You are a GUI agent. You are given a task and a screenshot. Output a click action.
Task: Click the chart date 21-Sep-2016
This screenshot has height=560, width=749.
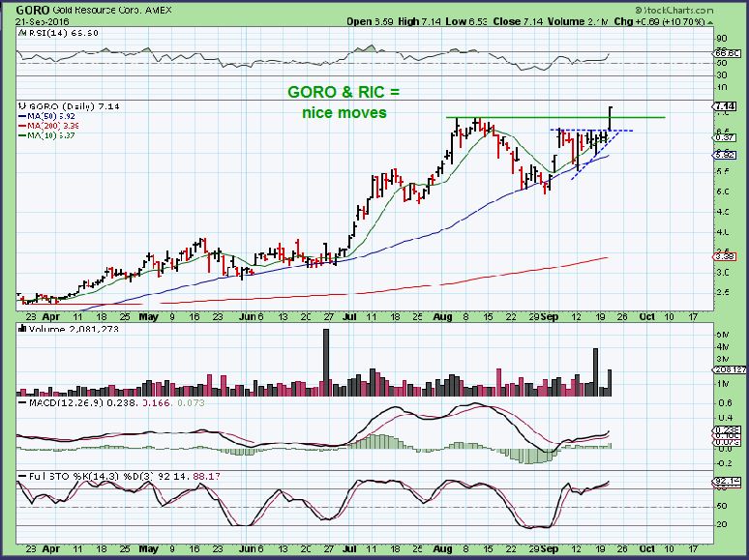pyautogui.click(x=42, y=22)
